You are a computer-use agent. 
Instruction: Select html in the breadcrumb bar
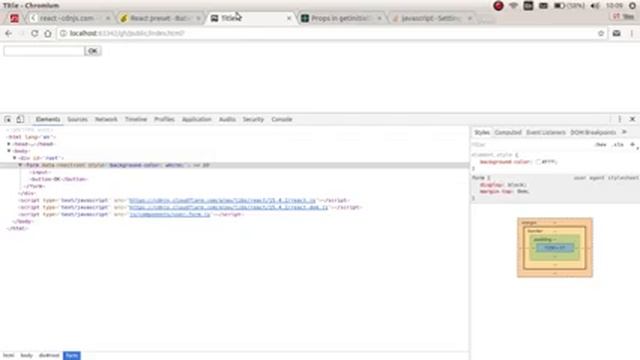click(x=8, y=356)
